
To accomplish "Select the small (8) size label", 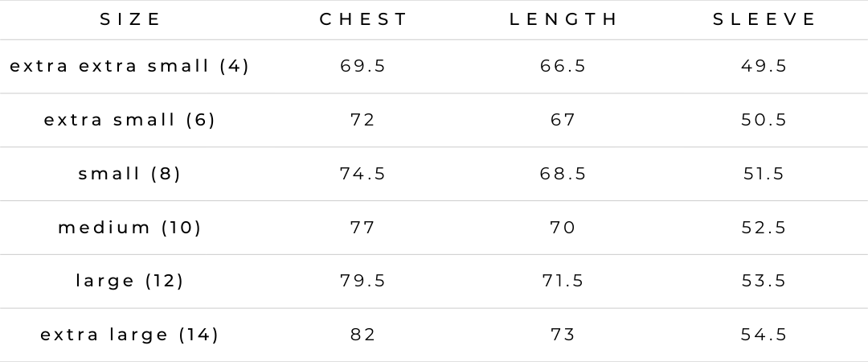I will (129, 174).
